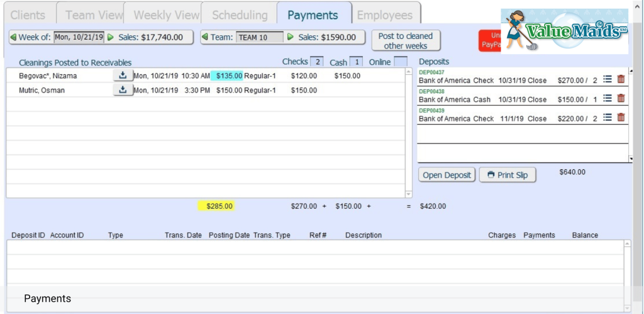Open list details icon for deposit DEP00437
Image resolution: width=644 pixels, height=314 pixels.
pyautogui.click(x=608, y=79)
